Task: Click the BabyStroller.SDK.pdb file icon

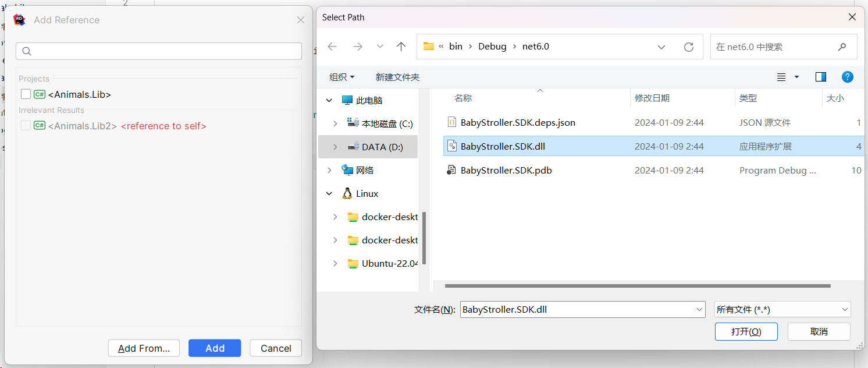Action: coord(451,170)
